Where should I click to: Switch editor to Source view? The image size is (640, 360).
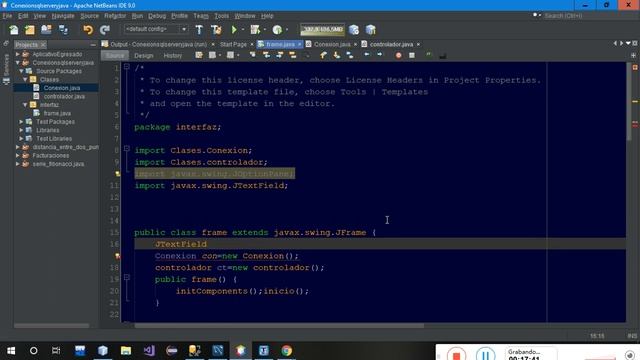pyautogui.click(x=115, y=56)
